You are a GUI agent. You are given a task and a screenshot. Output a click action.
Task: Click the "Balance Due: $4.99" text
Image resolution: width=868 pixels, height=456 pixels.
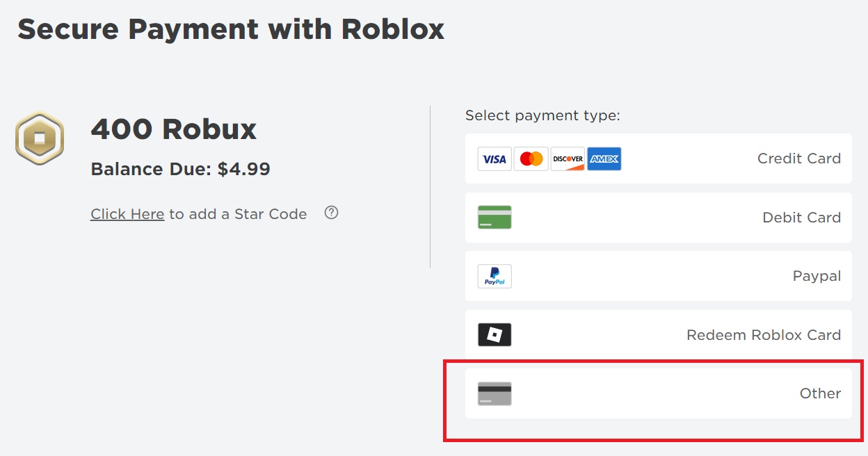click(180, 169)
